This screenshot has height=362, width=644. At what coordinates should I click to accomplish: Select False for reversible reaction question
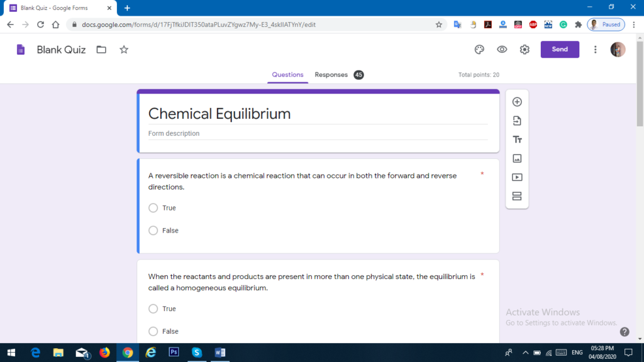pyautogui.click(x=153, y=230)
